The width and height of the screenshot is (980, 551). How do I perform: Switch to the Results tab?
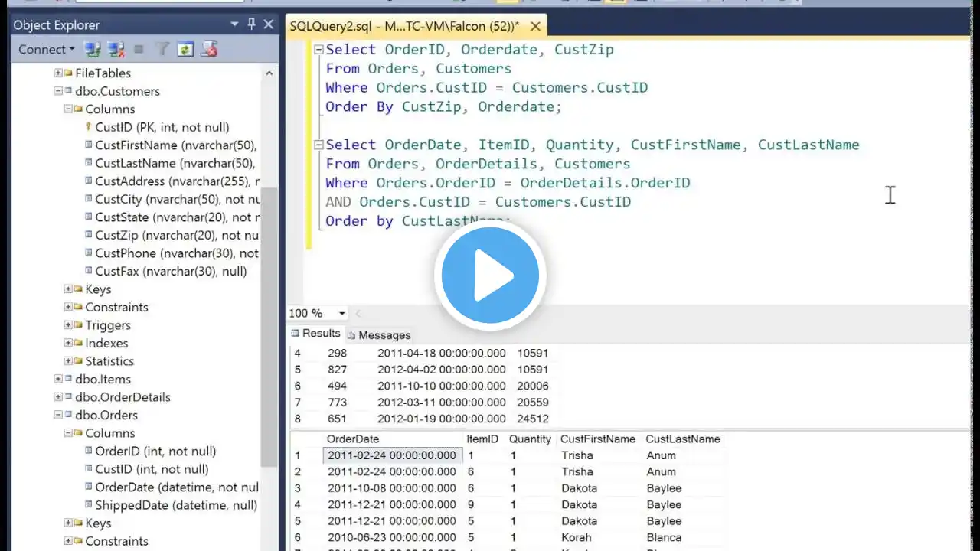click(315, 334)
